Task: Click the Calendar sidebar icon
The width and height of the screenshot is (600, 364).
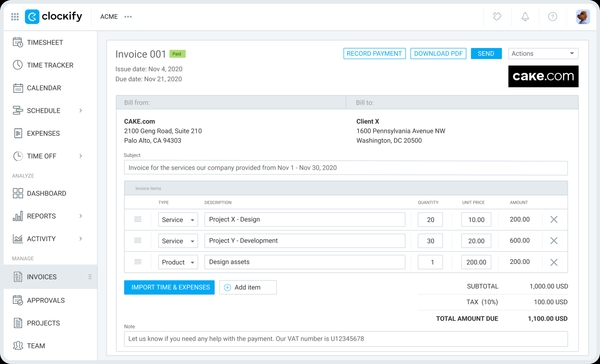Action: (18, 88)
